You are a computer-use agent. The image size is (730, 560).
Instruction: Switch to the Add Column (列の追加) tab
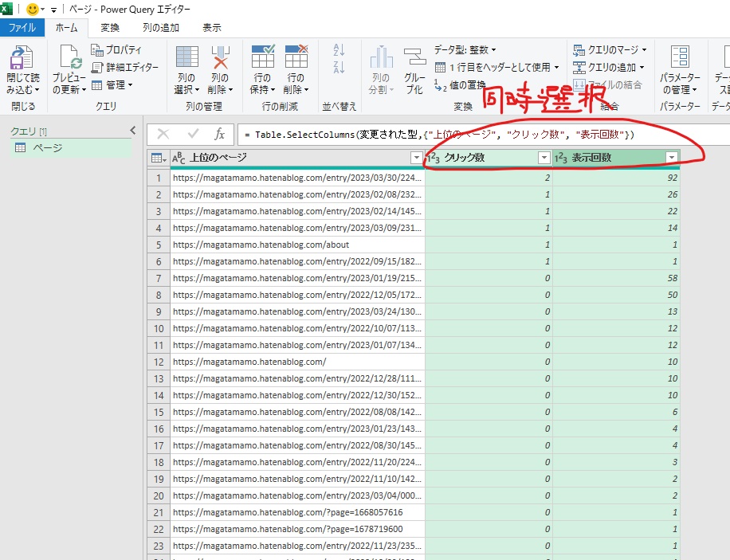(x=161, y=27)
